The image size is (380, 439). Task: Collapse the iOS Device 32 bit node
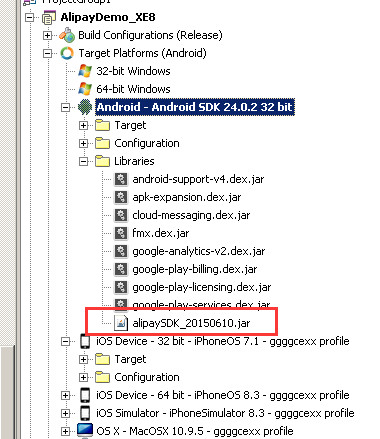tap(65, 341)
